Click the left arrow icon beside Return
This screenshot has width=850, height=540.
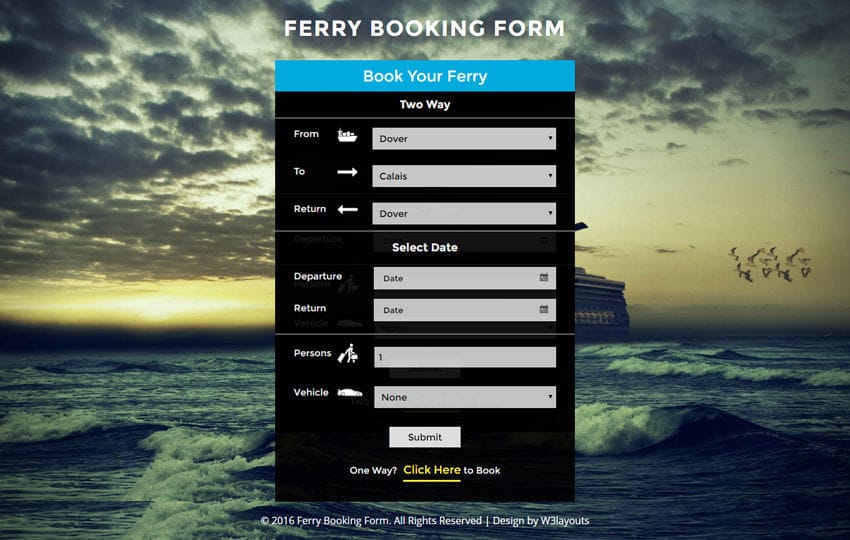(347, 209)
